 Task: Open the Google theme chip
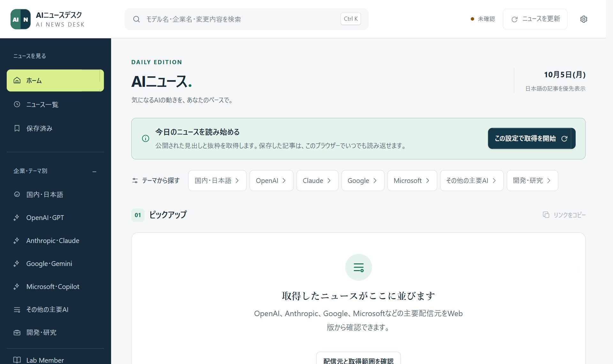point(363,180)
